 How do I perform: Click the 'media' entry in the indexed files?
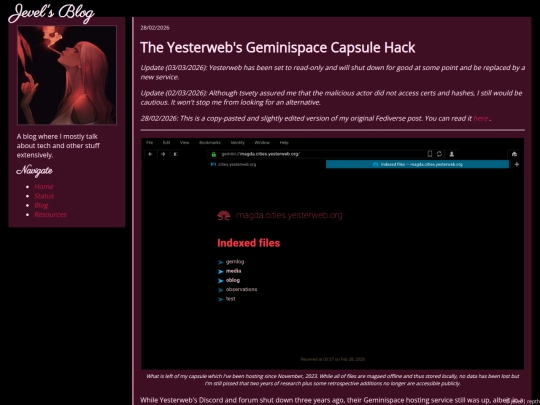[x=233, y=271]
